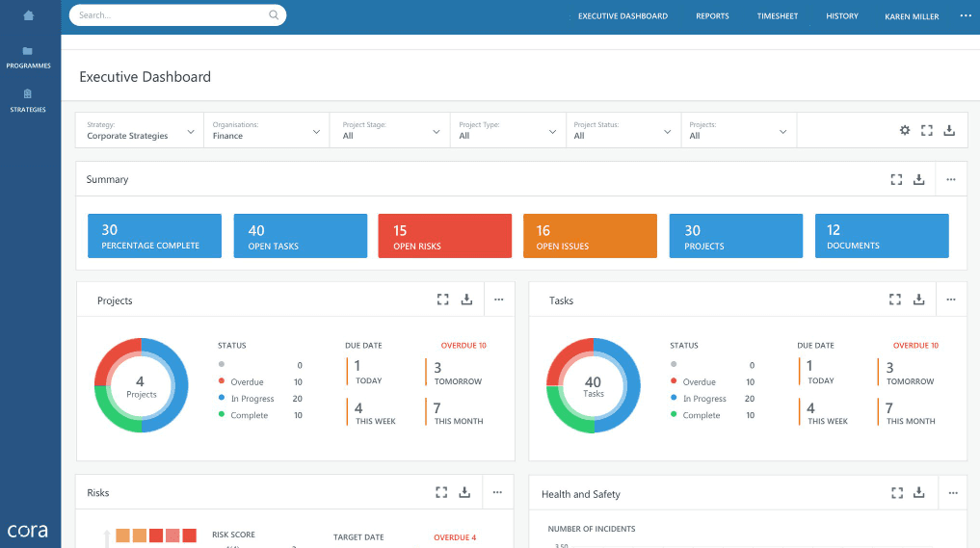Click the Tasks donut chart
The image size is (980, 548).
[x=594, y=385]
